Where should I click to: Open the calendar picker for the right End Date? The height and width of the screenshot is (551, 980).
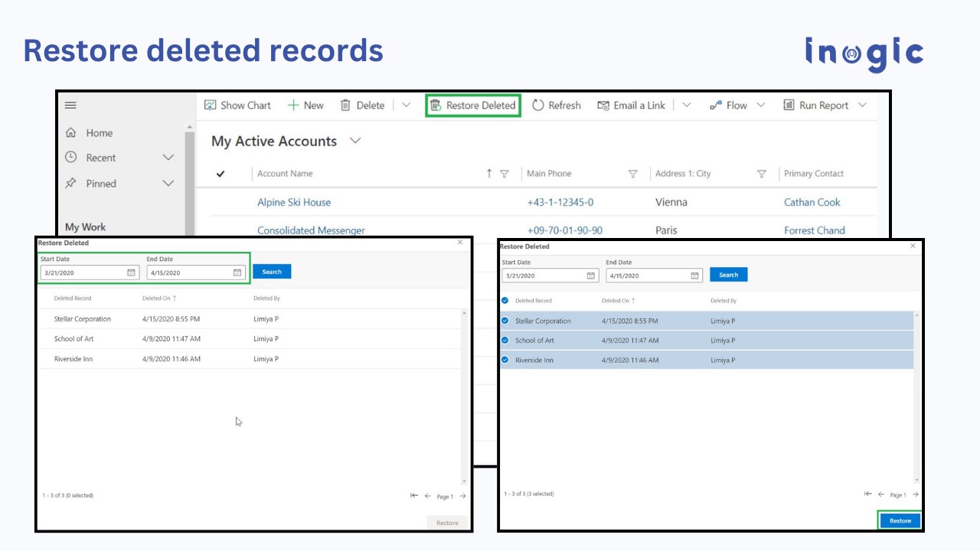(695, 275)
